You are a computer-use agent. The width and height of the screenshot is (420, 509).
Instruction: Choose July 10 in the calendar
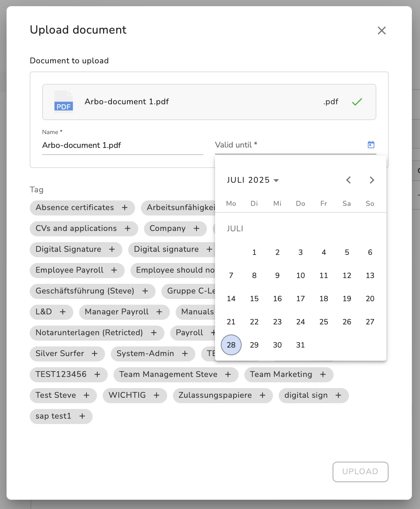pos(301,275)
